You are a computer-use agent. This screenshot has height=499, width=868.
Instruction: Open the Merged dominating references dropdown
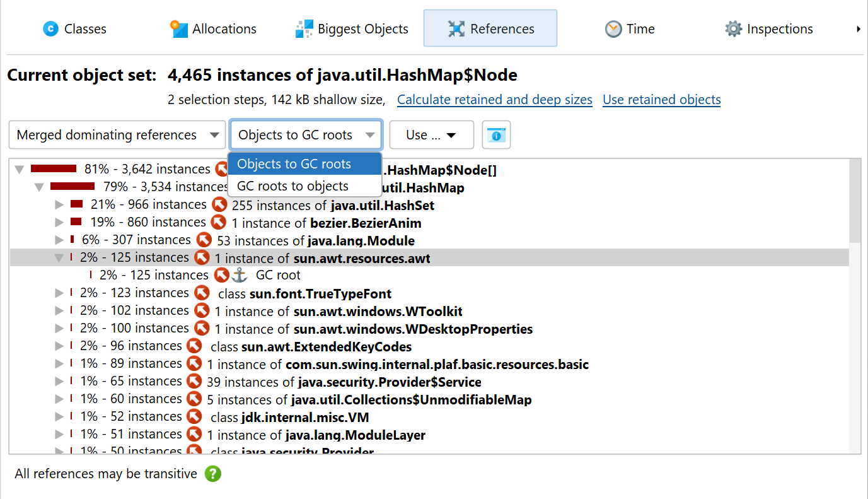(x=117, y=135)
